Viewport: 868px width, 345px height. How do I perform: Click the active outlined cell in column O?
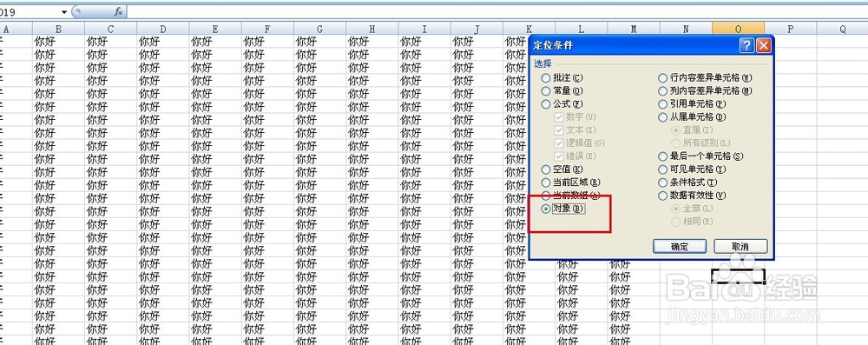click(738, 275)
